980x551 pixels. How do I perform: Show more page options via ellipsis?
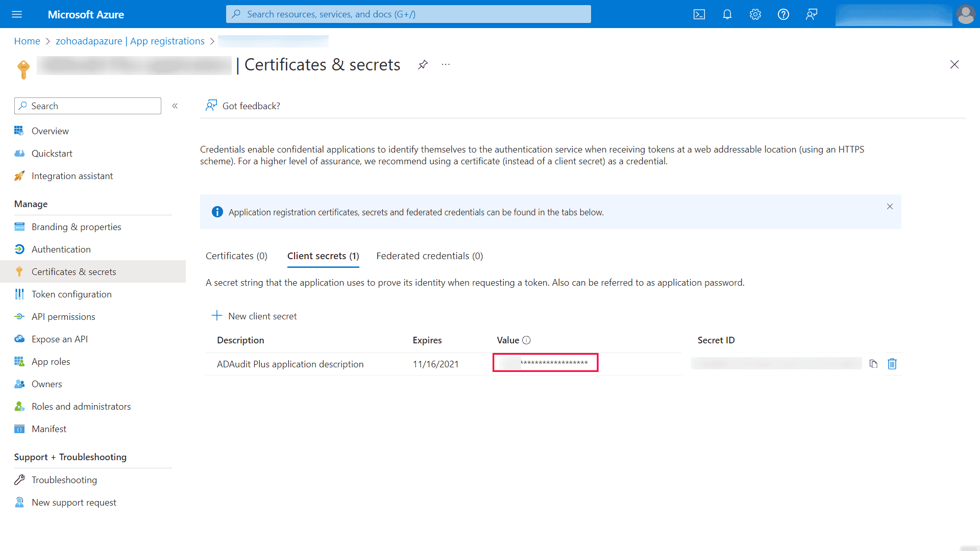click(x=446, y=64)
